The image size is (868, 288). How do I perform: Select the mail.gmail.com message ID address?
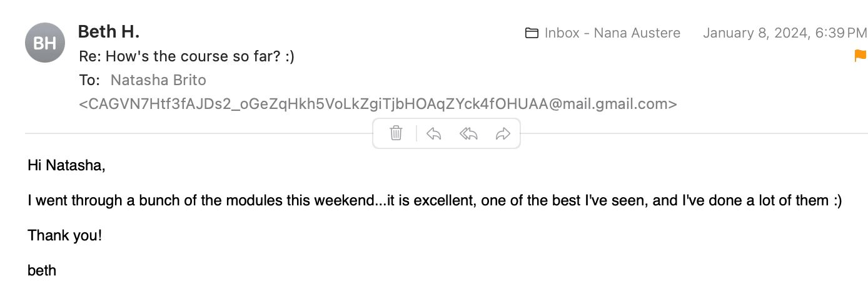tap(378, 104)
